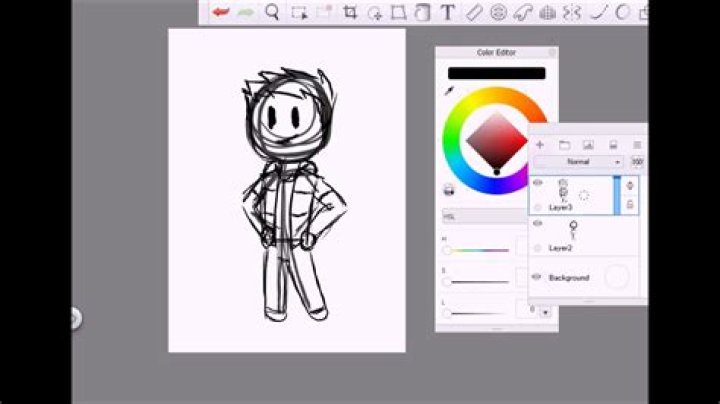Open the layer panel menu icon
The height and width of the screenshot is (404, 720).
point(637,145)
